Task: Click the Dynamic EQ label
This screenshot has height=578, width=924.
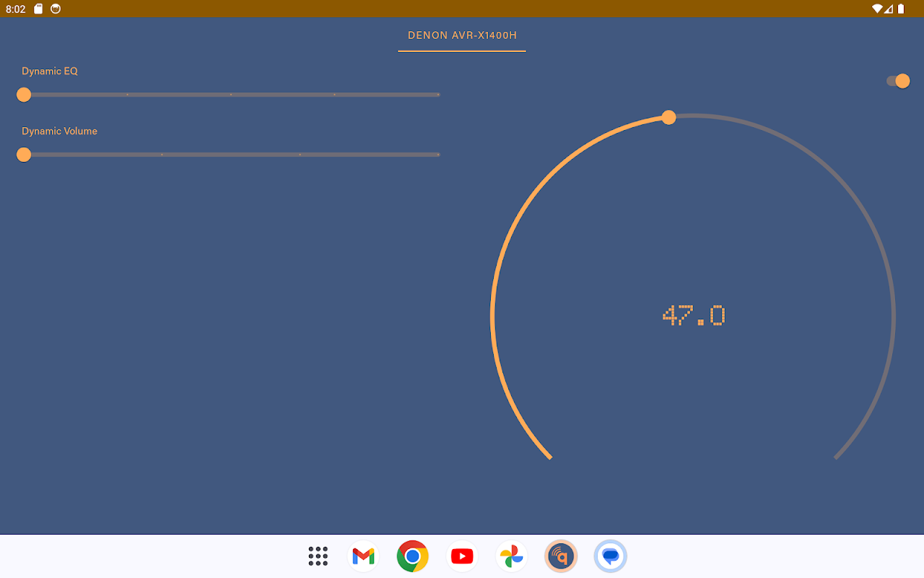Action: point(50,71)
